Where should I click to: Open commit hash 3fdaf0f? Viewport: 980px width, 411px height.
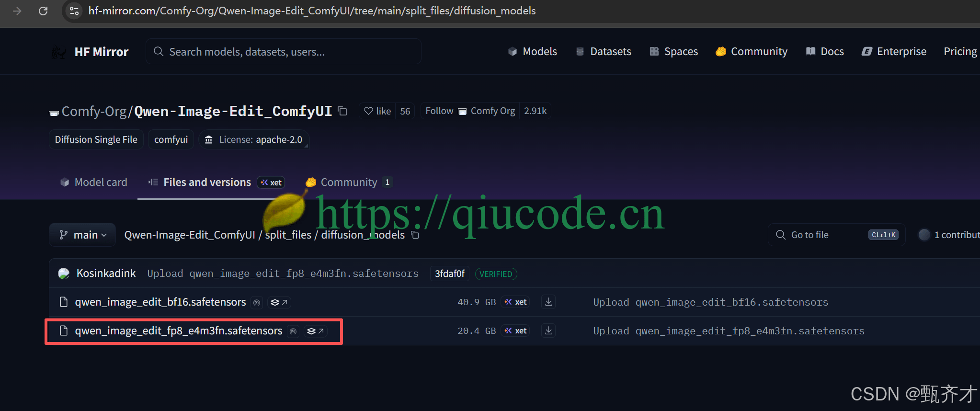[x=450, y=274]
